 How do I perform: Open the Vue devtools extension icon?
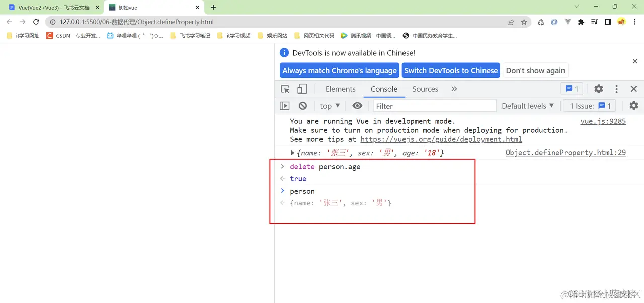click(568, 22)
